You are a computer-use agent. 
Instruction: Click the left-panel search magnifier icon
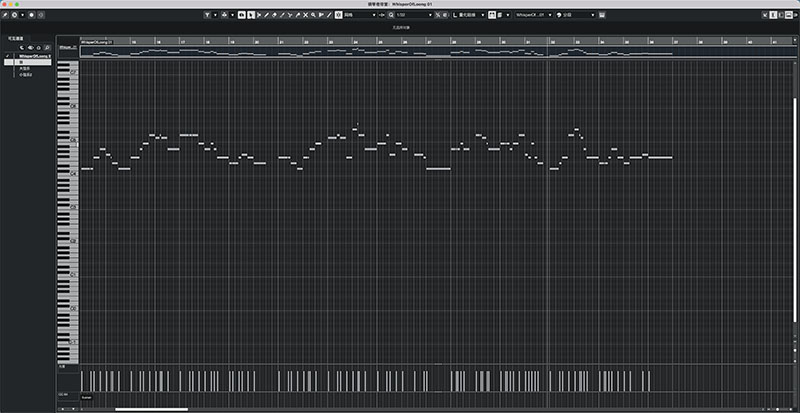coord(46,47)
